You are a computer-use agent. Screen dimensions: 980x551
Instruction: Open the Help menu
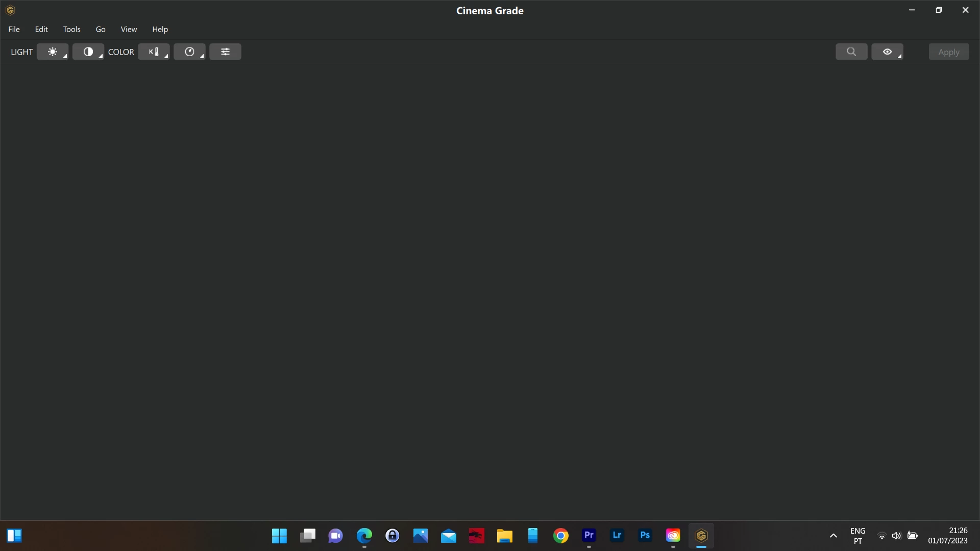click(160, 29)
